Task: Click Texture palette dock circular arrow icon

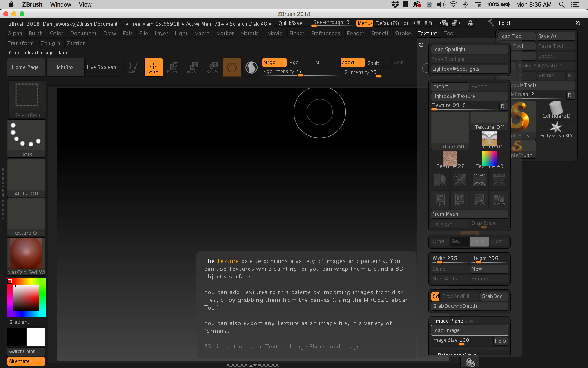Action: click(421, 45)
